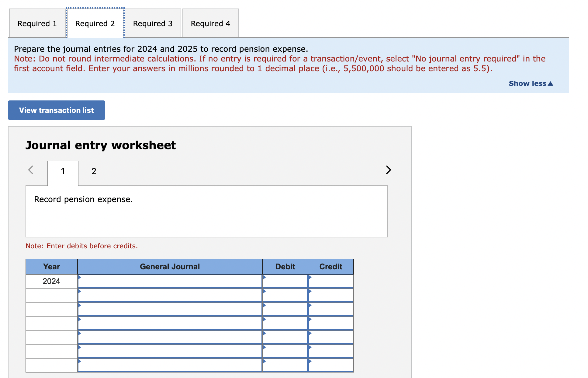Image resolution: width=588 pixels, height=378 pixels.
Task: Open the Required 4 tab
Action: point(210,23)
